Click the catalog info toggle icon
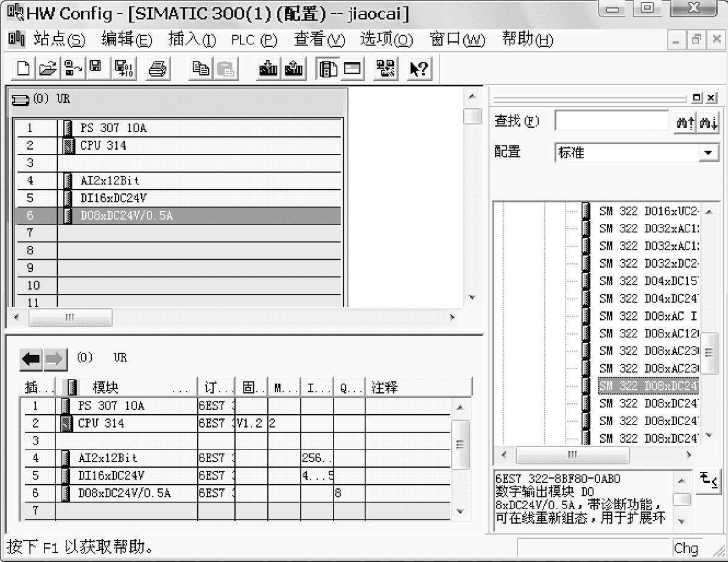Viewport: 728px width, 562px height. 709,481
